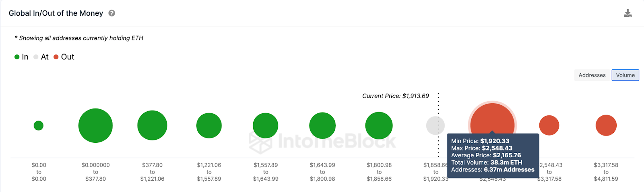This screenshot has height=192, width=644.
Task: Click the Current Price $1,913.69 label
Action: coord(396,96)
